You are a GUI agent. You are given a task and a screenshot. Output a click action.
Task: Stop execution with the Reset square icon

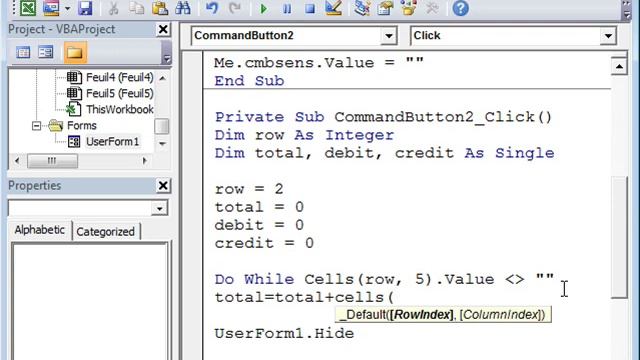(x=310, y=9)
